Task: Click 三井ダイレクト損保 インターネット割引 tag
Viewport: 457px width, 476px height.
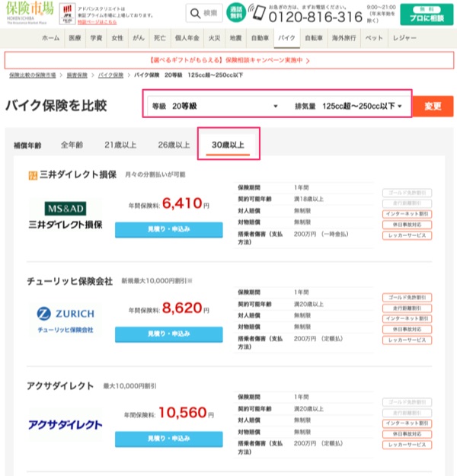Action: pos(407,214)
